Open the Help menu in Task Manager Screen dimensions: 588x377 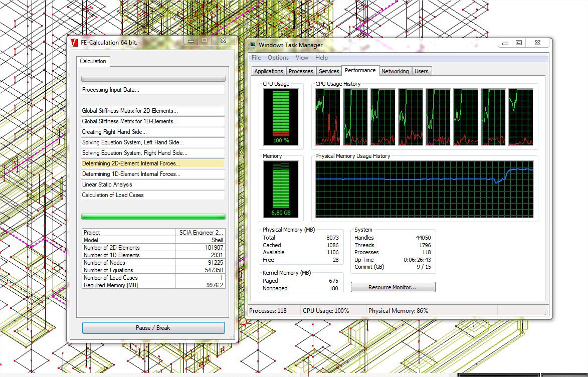[x=321, y=58]
